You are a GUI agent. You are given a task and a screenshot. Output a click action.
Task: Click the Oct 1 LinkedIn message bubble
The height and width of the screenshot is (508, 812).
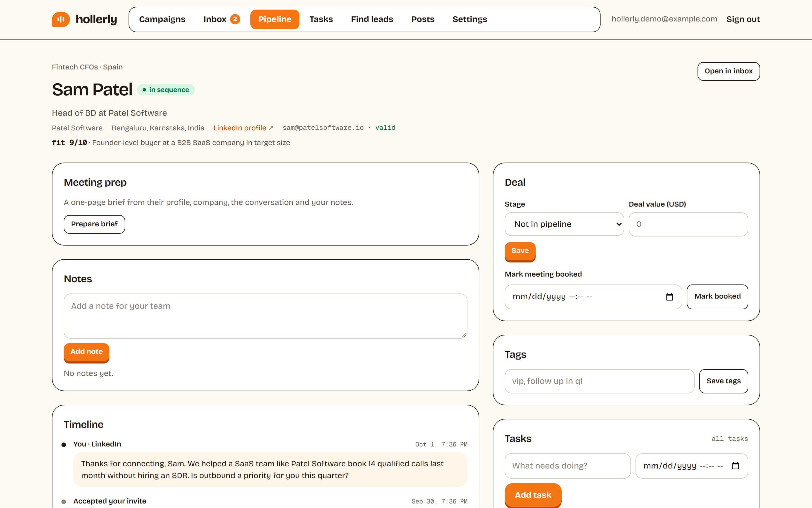click(x=270, y=469)
